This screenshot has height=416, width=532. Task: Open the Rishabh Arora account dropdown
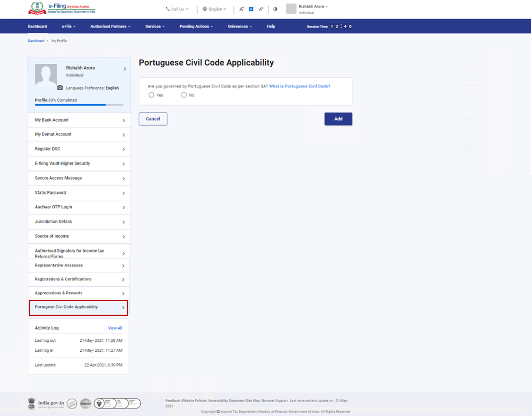pos(313,7)
